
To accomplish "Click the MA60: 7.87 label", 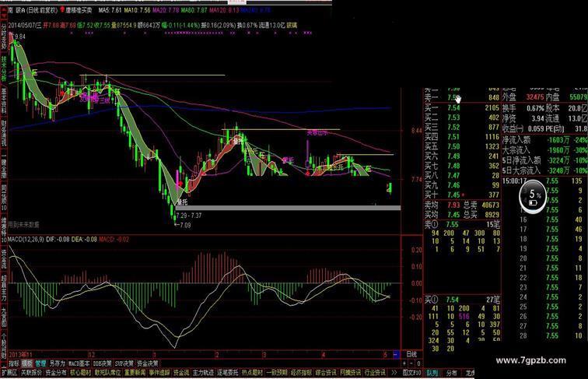I will (x=194, y=10).
